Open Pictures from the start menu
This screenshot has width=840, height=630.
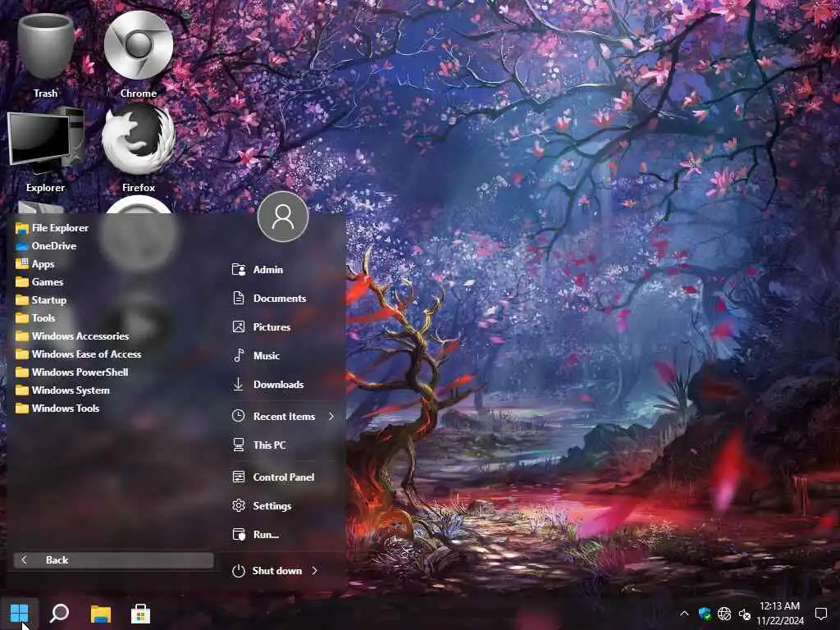pyautogui.click(x=262, y=326)
